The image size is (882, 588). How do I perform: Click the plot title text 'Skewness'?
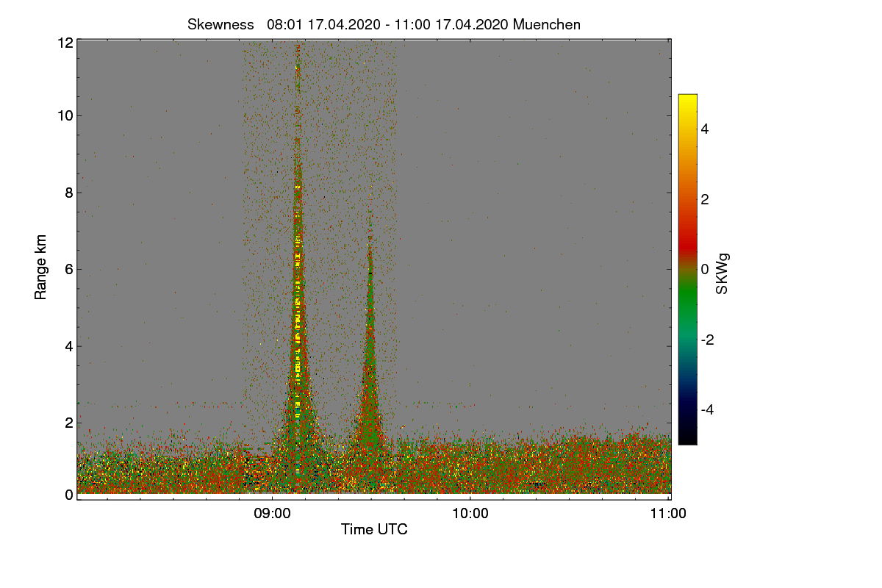point(220,24)
